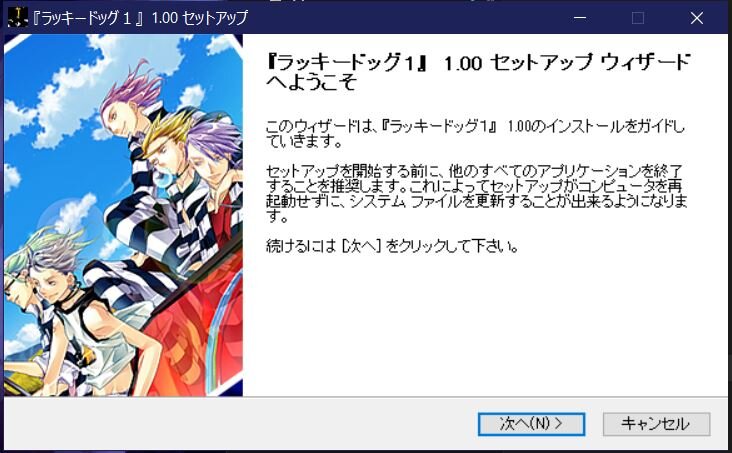Click the キャンセル button

pos(656,424)
